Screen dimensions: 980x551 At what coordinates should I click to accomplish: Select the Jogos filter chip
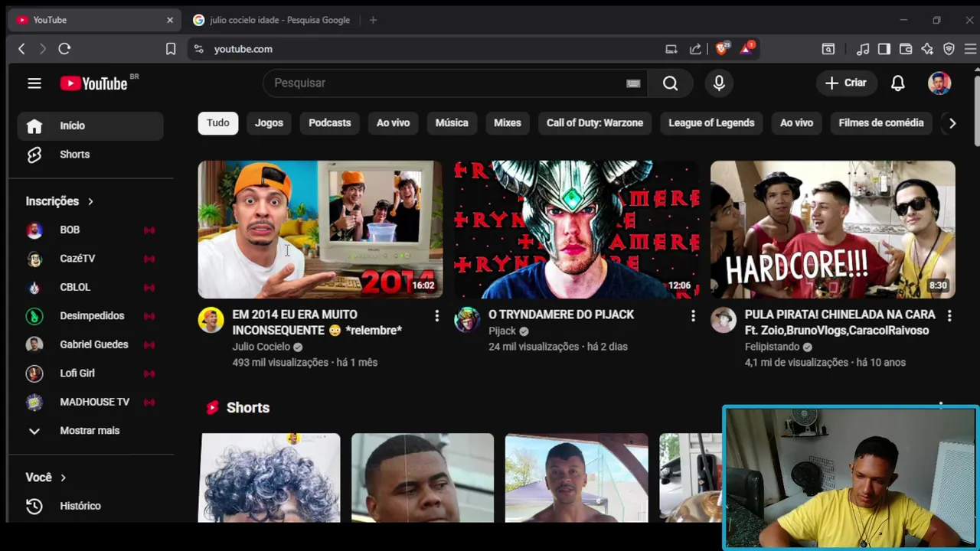269,123
